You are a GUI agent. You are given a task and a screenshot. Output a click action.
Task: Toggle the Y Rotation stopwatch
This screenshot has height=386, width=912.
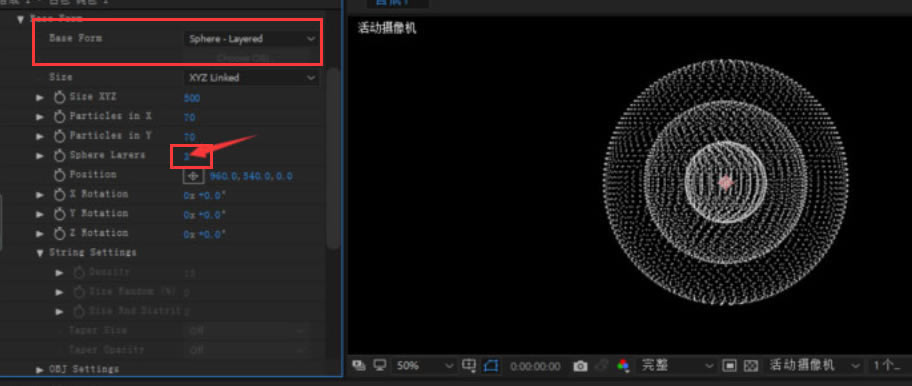click(x=59, y=214)
